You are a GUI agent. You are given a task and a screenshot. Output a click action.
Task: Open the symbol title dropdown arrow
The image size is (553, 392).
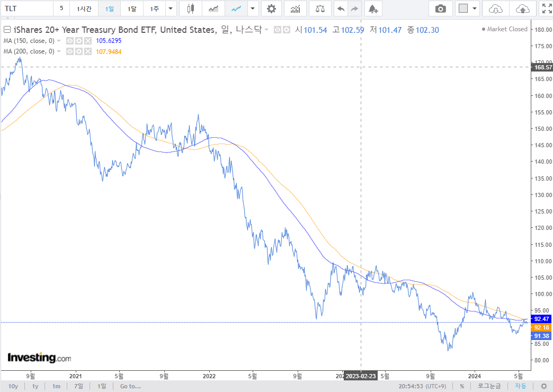(x=266, y=30)
